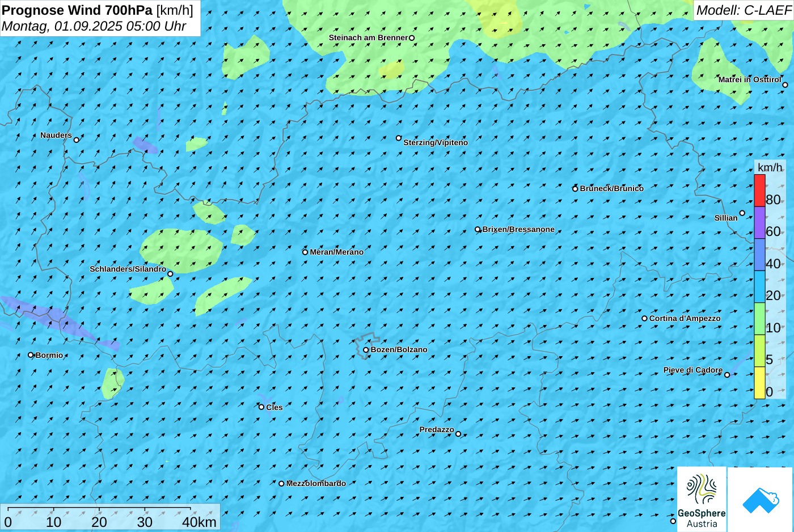Screen dimensions: 794x532
Task: Click the Bruneck/Brunico city marker
Action: click(x=575, y=189)
